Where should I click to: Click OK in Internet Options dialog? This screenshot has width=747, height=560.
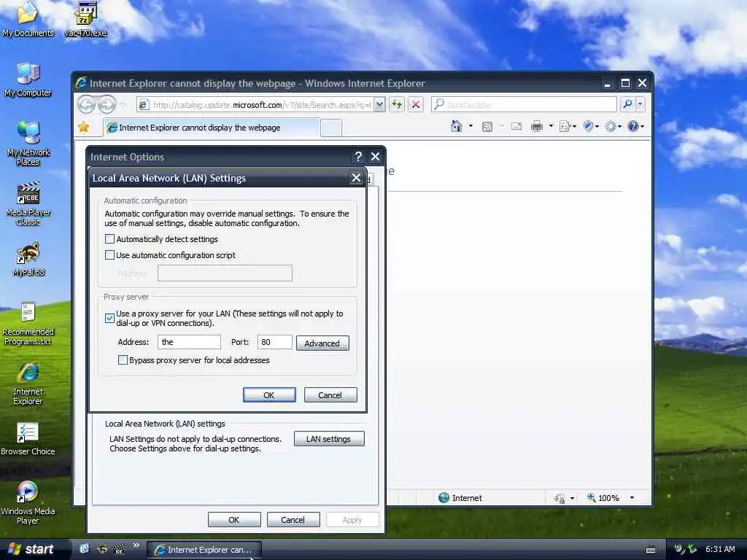(x=234, y=519)
